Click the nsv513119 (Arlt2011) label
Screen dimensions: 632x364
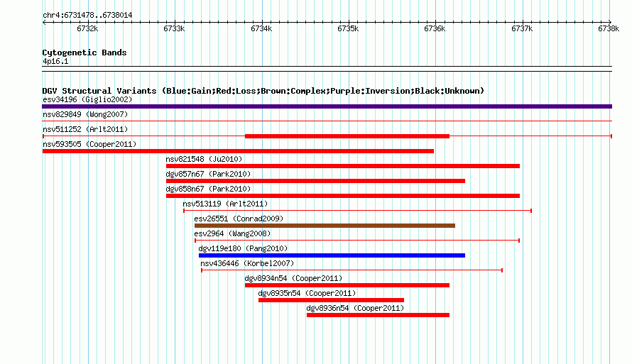point(225,204)
